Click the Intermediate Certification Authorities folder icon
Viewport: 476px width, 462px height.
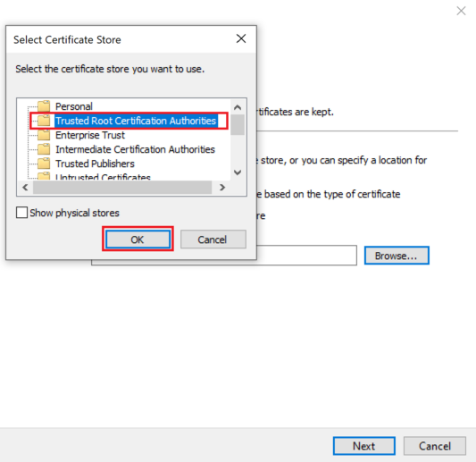coord(44,149)
